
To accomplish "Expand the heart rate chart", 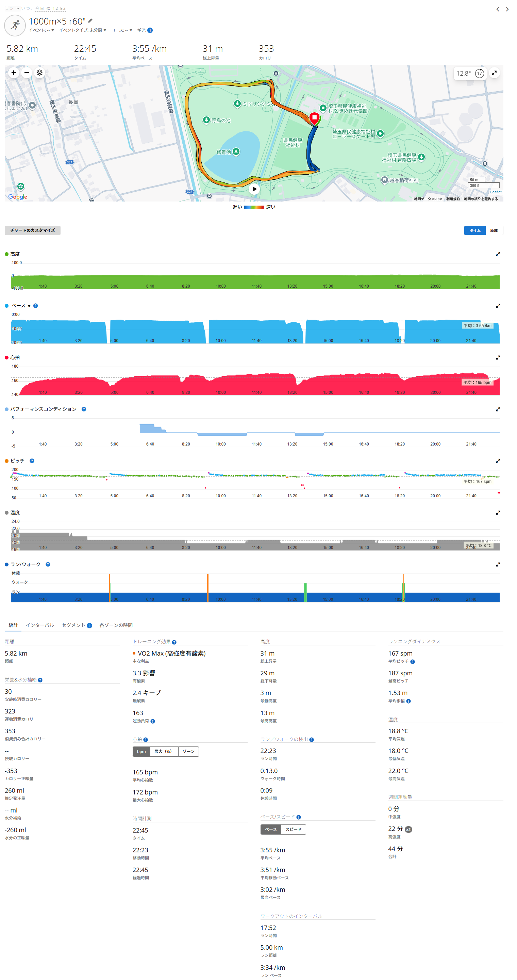I will [x=498, y=358].
